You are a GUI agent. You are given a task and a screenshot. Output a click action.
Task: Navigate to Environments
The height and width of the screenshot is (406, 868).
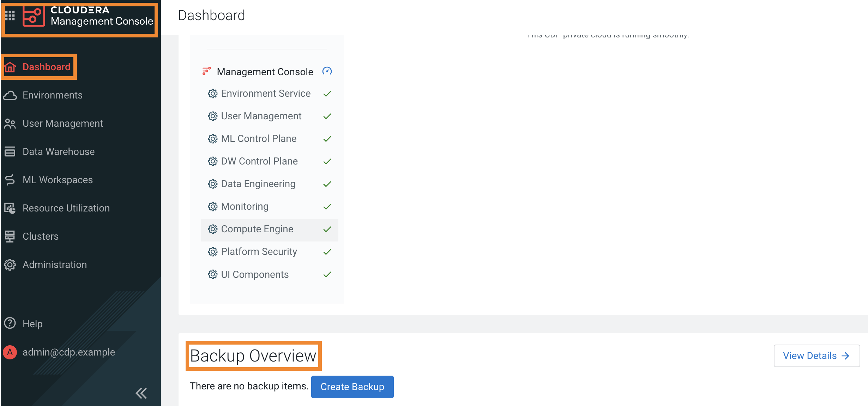point(52,95)
